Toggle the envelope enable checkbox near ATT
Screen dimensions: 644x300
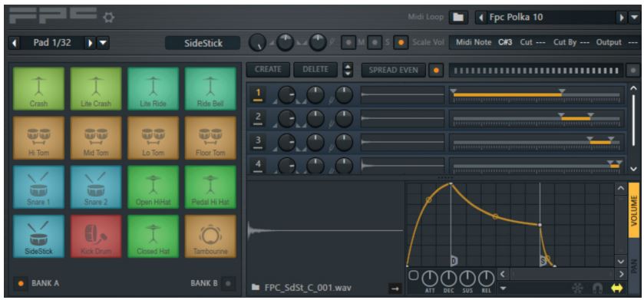pyautogui.click(x=414, y=275)
